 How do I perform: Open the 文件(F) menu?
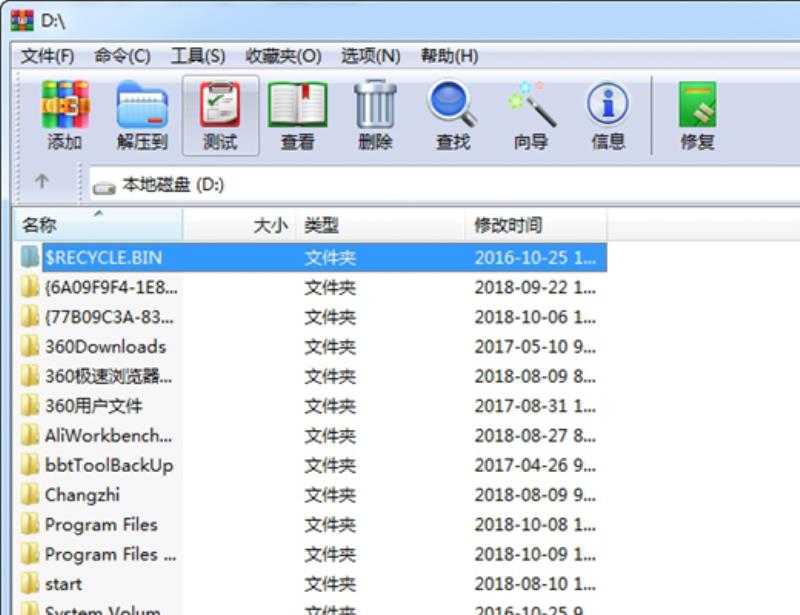coord(47,56)
